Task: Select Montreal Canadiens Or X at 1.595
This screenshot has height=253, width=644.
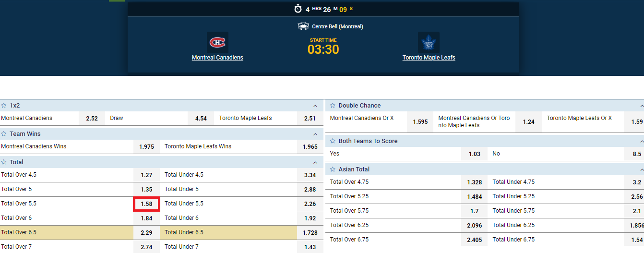Action: [420, 122]
